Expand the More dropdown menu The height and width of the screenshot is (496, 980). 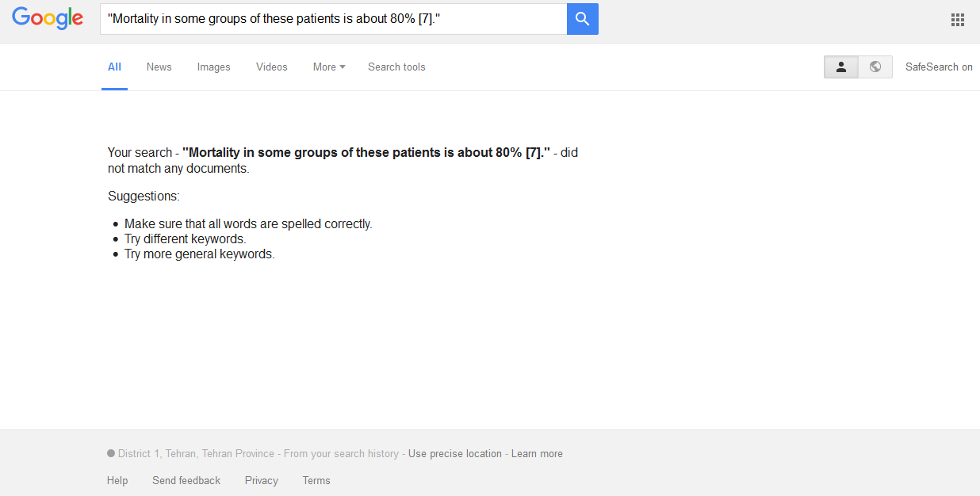(x=329, y=67)
